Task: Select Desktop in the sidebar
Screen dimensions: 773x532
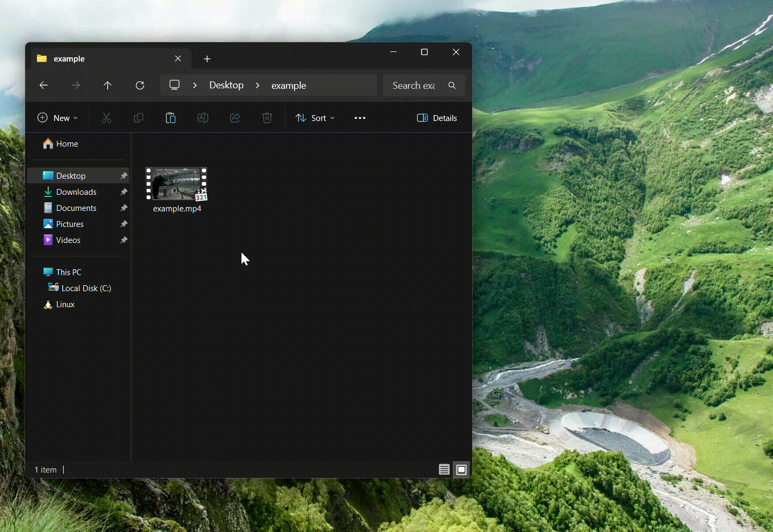Action: pos(79,176)
